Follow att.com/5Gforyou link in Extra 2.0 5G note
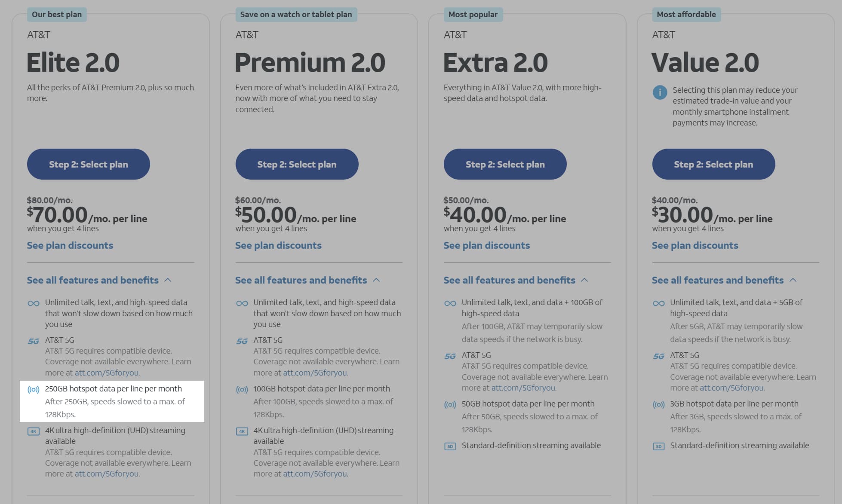The height and width of the screenshot is (504, 842). pyautogui.click(x=523, y=388)
